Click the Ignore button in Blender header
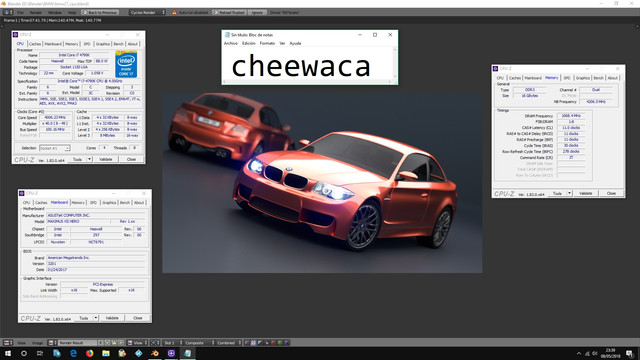The width and height of the screenshot is (640, 360). tap(257, 13)
